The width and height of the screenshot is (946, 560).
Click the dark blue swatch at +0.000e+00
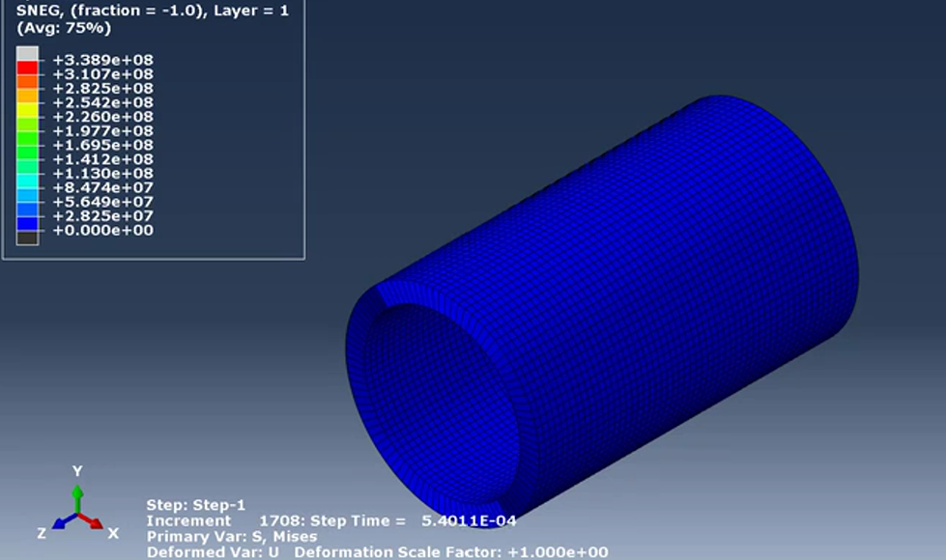[27, 223]
